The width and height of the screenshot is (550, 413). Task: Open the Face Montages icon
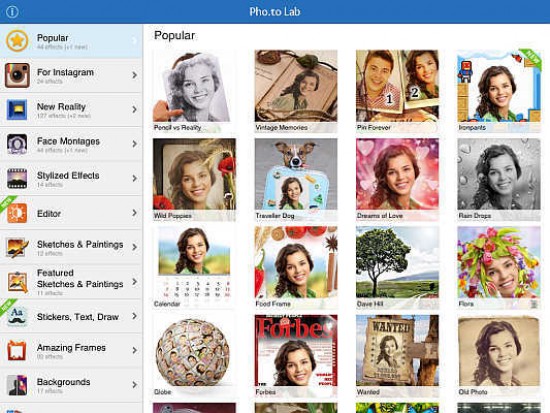coord(17,144)
